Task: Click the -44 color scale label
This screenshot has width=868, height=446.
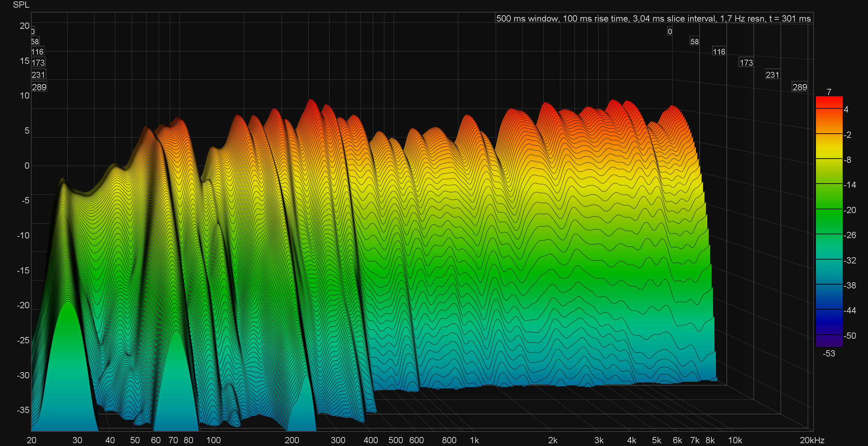Action: [850, 310]
